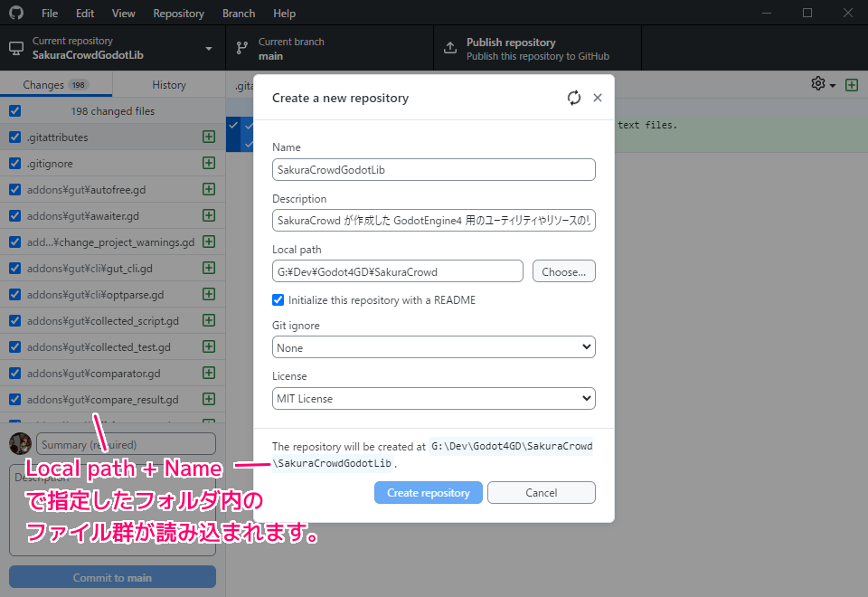This screenshot has height=597, width=868.
Task: Click the user avatar next to Summary
Action: (x=21, y=444)
